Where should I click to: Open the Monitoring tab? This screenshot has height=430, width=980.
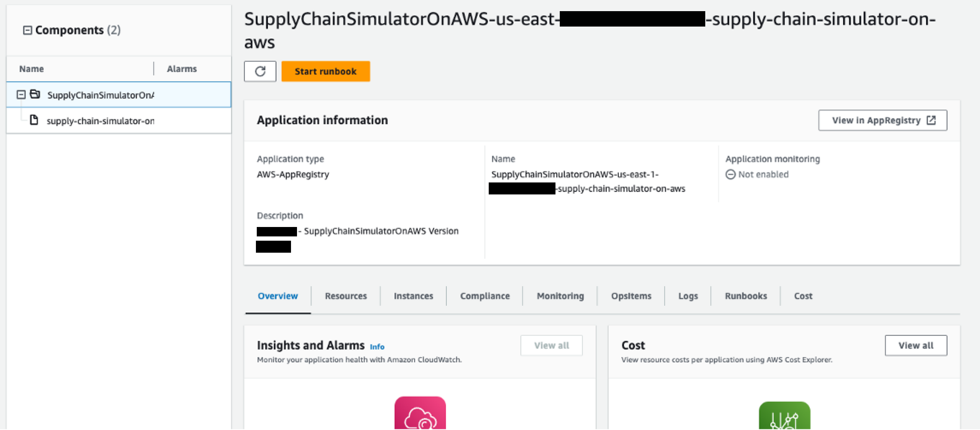[560, 296]
